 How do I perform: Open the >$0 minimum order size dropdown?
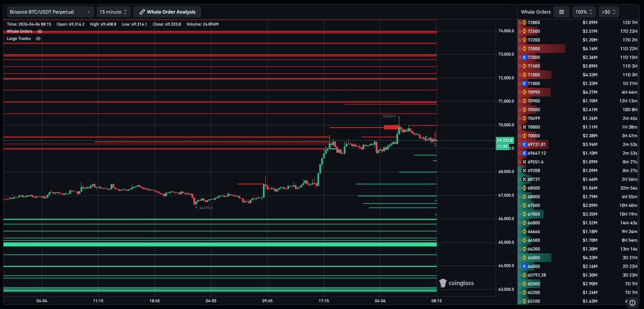(609, 12)
